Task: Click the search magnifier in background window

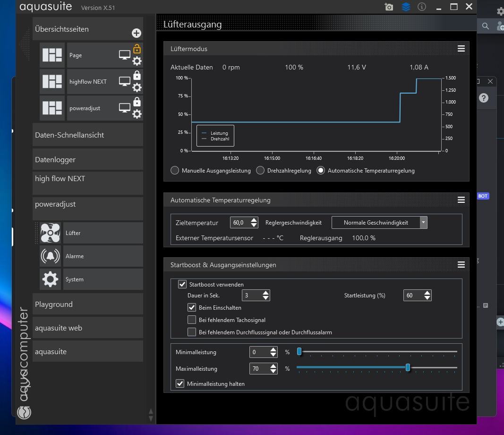Action: (486, 26)
